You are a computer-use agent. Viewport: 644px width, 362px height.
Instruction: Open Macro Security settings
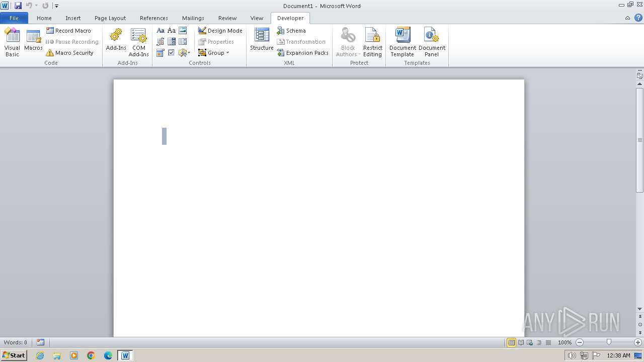pyautogui.click(x=69, y=53)
